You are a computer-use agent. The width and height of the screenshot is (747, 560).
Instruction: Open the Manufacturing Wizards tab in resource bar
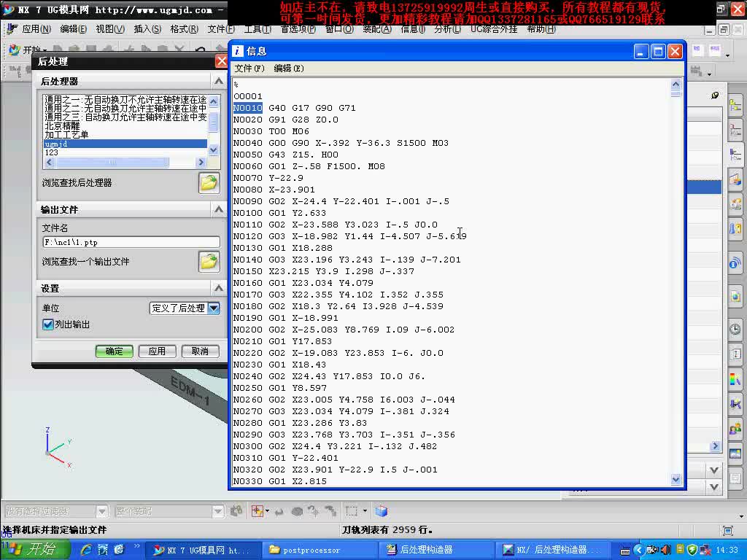point(735,404)
